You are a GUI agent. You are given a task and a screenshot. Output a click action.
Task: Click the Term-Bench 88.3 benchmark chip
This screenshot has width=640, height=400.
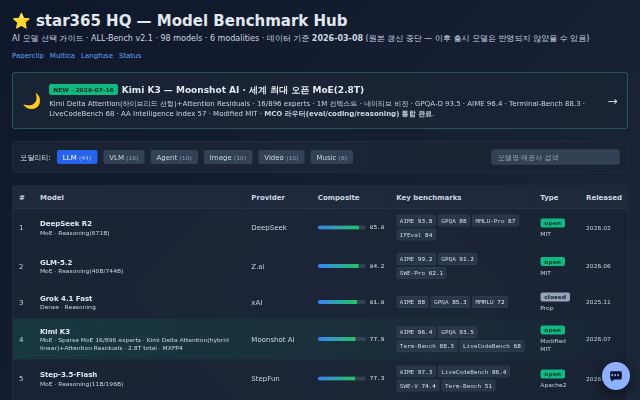(x=427, y=346)
